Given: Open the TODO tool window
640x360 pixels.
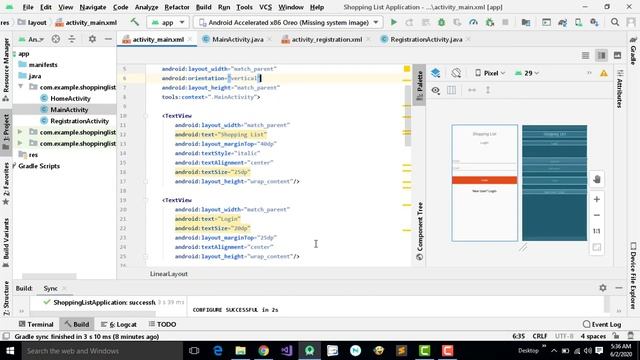Looking at the screenshot, I should [x=162, y=324].
